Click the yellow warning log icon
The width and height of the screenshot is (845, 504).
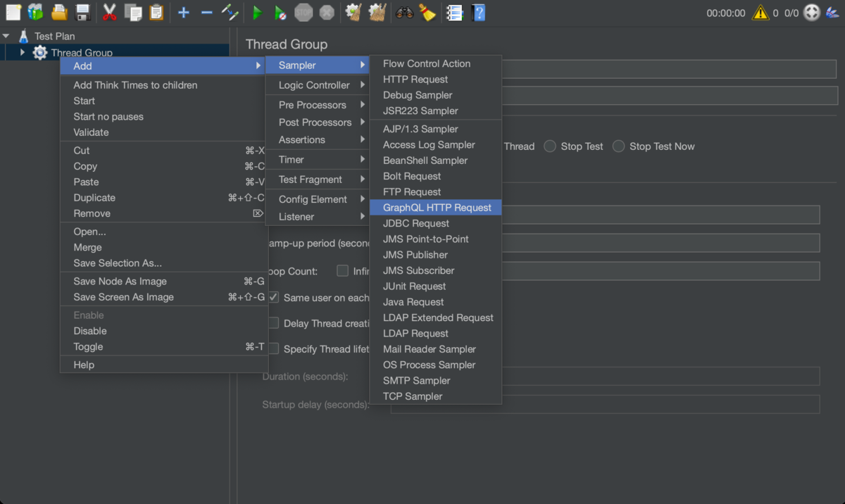[x=760, y=13]
